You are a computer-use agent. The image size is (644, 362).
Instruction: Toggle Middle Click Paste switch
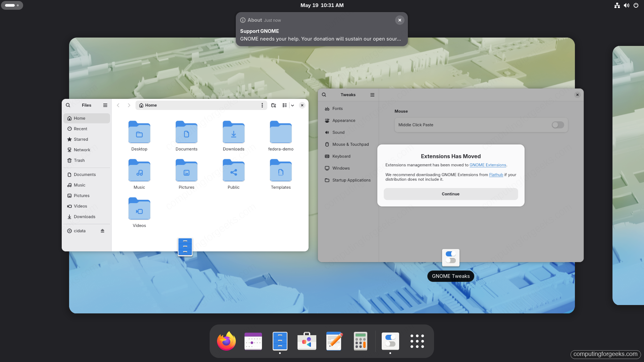click(x=558, y=125)
